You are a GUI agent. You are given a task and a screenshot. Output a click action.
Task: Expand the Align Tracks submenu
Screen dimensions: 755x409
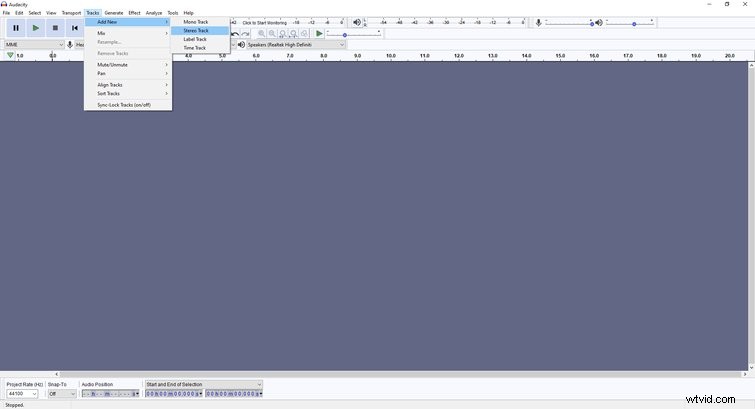(x=128, y=85)
